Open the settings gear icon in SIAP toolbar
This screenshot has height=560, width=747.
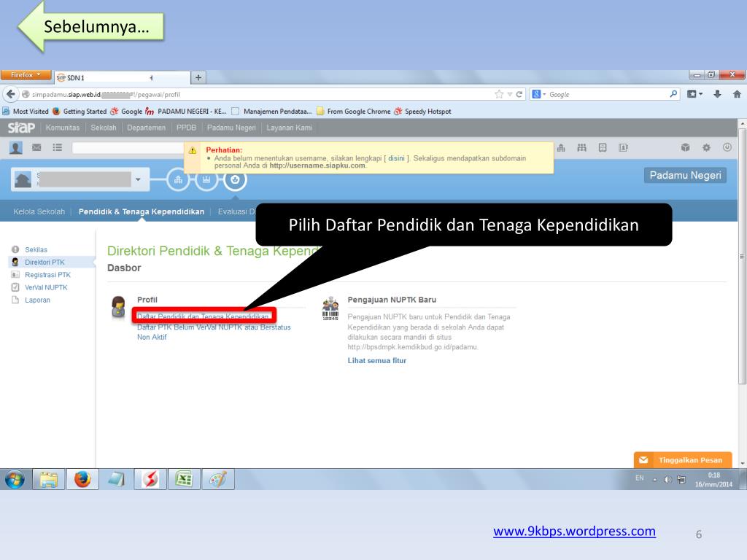tap(706, 147)
